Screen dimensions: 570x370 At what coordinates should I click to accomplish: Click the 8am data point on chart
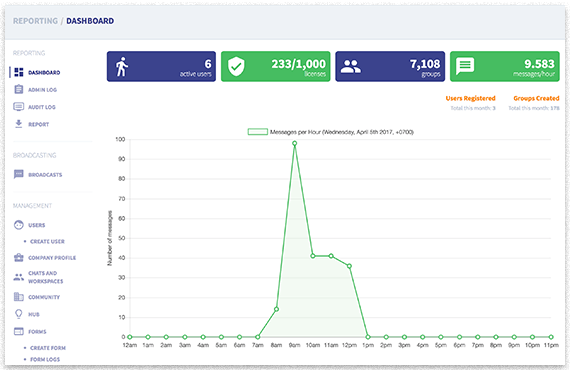(x=276, y=309)
